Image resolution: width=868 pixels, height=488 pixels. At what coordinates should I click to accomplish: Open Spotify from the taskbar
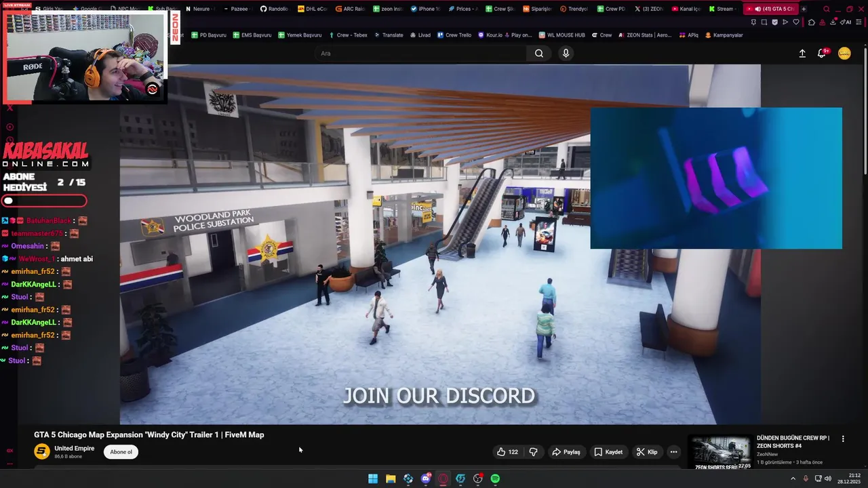point(496,479)
